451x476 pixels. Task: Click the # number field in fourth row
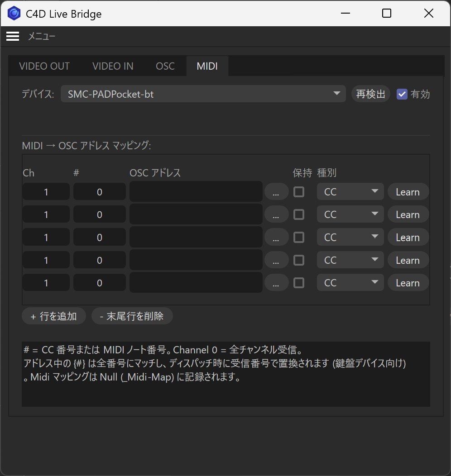[100, 260]
